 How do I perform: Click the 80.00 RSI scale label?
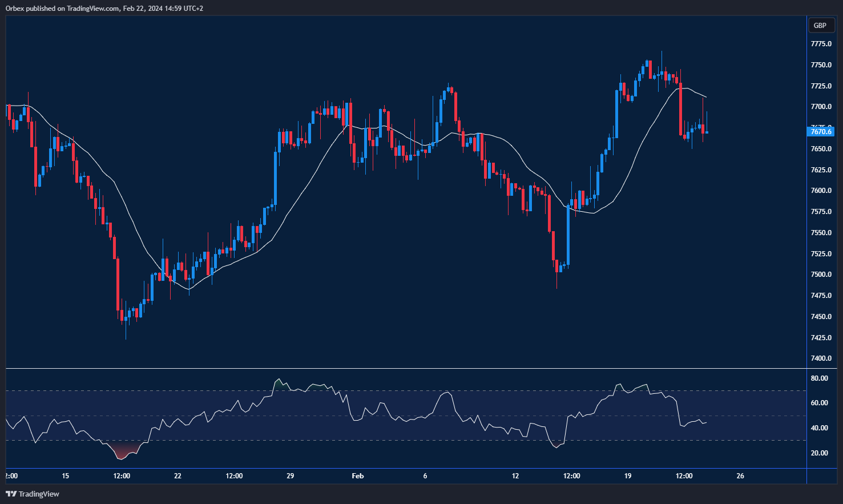click(820, 378)
